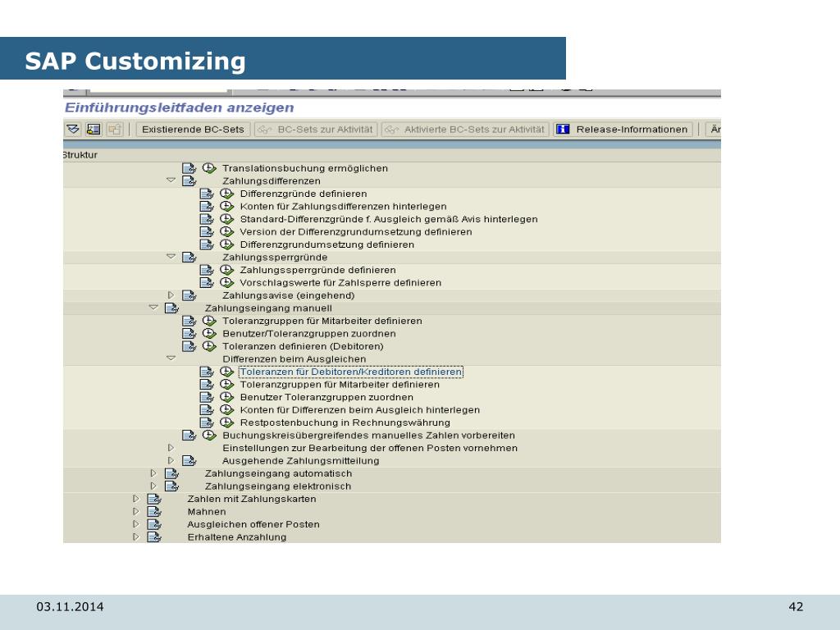Expand Ausgleichen offener Posten node
Image resolution: width=840 pixels, height=630 pixels.
[135, 524]
